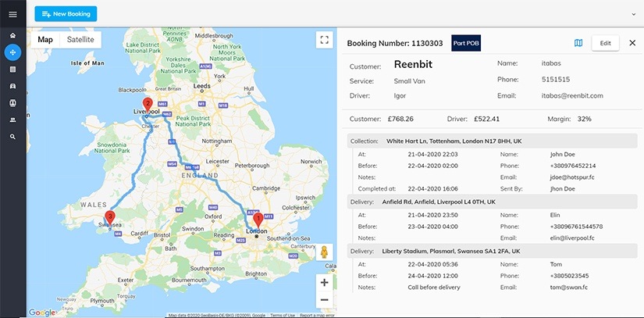644x318 pixels.
Task: Open the list sidebar icon
Action: pyautogui.click(x=12, y=70)
